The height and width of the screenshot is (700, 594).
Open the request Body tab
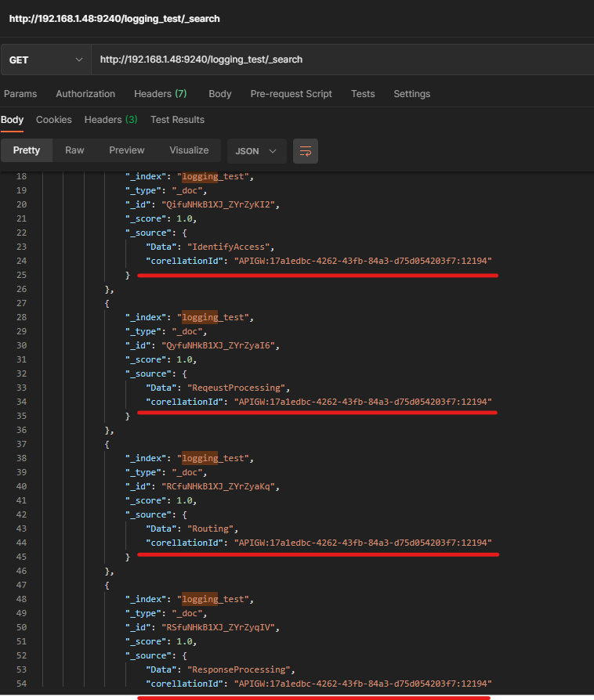pos(219,94)
